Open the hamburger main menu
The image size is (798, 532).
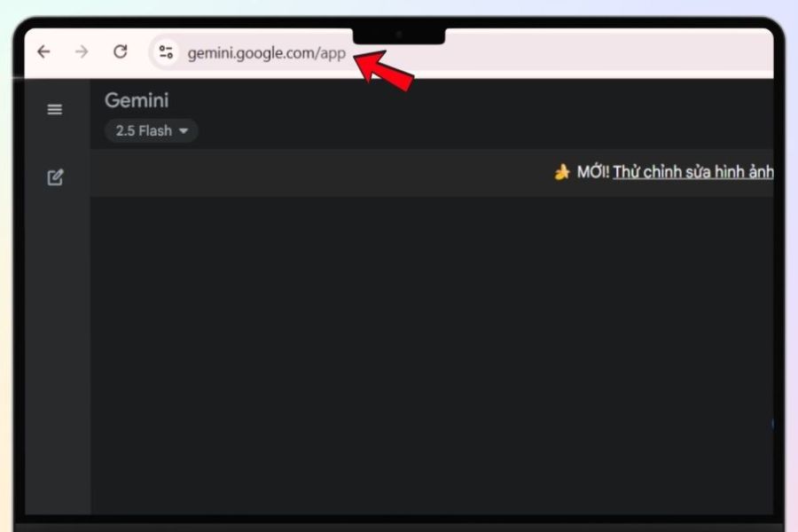point(55,109)
